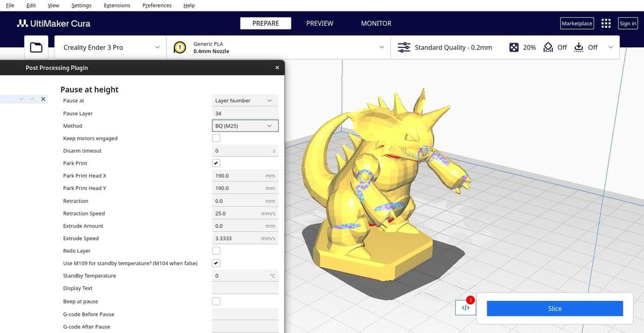Click the Park Print Head X field
The image size is (644, 333).
point(245,176)
